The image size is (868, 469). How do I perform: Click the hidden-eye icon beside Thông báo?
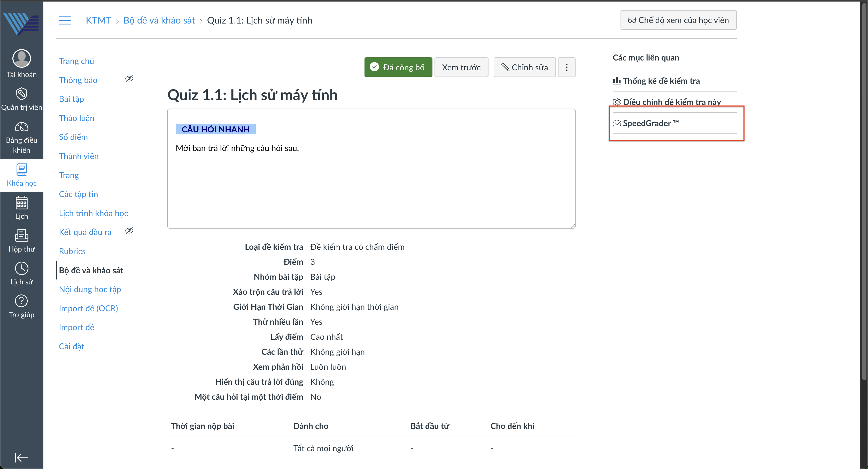click(x=129, y=79)
